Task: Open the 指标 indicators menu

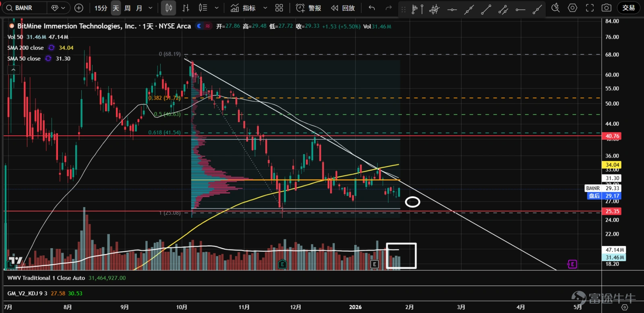Action: [x=243, y=8]
